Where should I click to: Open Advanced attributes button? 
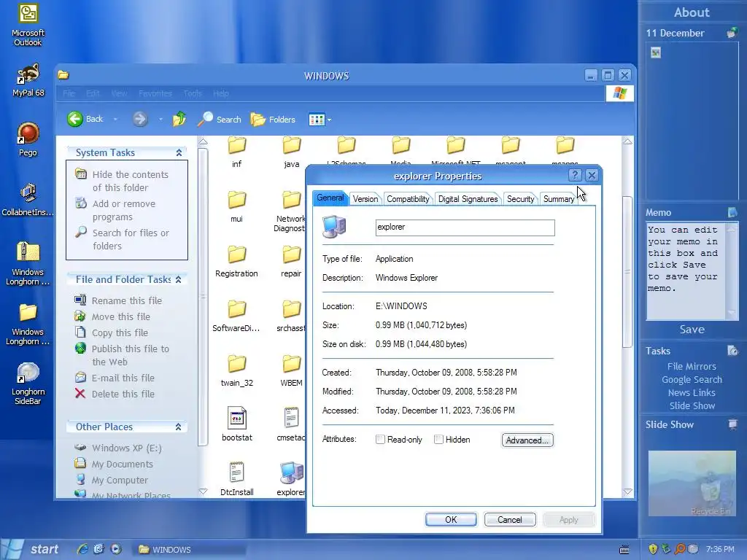click(x=527, y=440)
